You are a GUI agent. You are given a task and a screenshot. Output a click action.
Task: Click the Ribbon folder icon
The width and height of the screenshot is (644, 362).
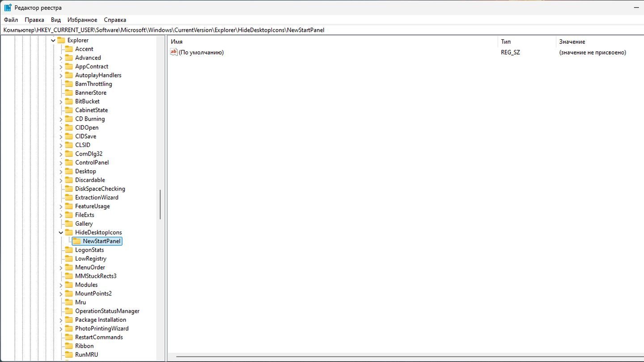(x=68, y=346)
